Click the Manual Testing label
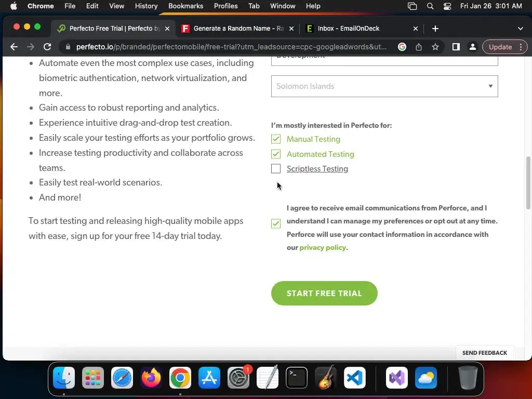532x399 pixels. pos(313,139)
